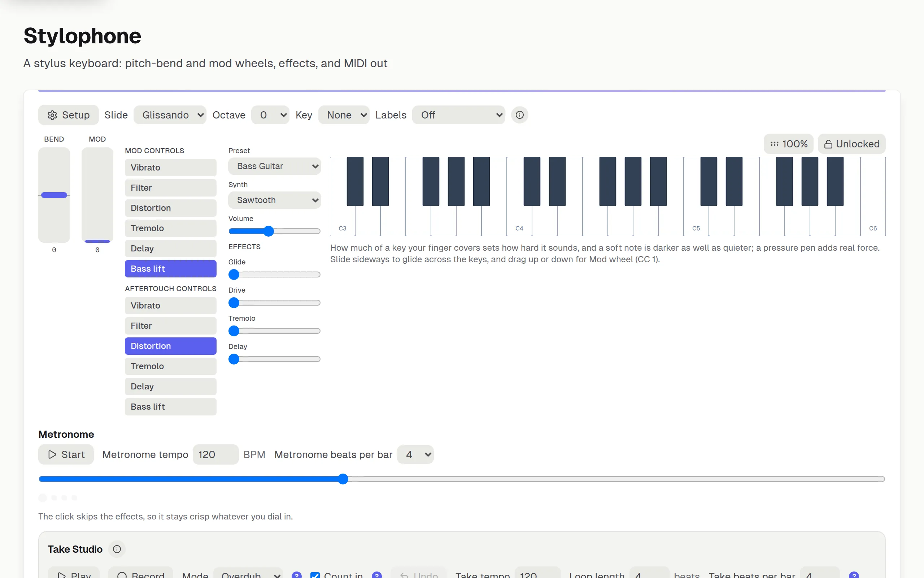Click the MOD wheel
Image resolution: width=924 pixels, height=578 pixels.
[97, 195]
